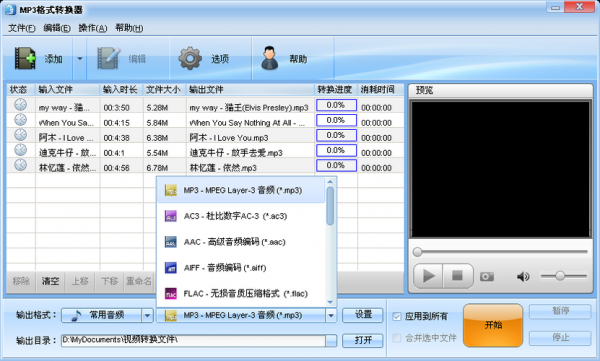Click the 文件大小 column header
The width and height of the screenshot is (600, 361).
[x=164, y=90]
